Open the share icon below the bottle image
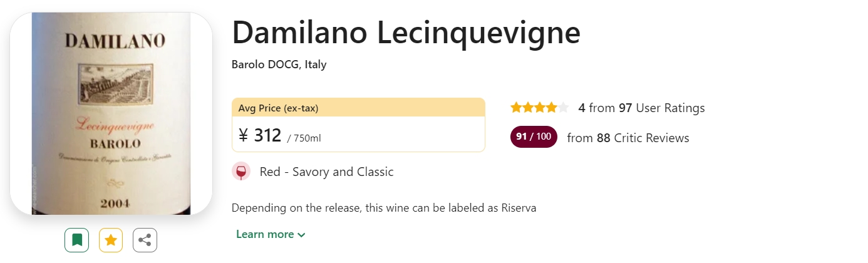 point(145,240)
